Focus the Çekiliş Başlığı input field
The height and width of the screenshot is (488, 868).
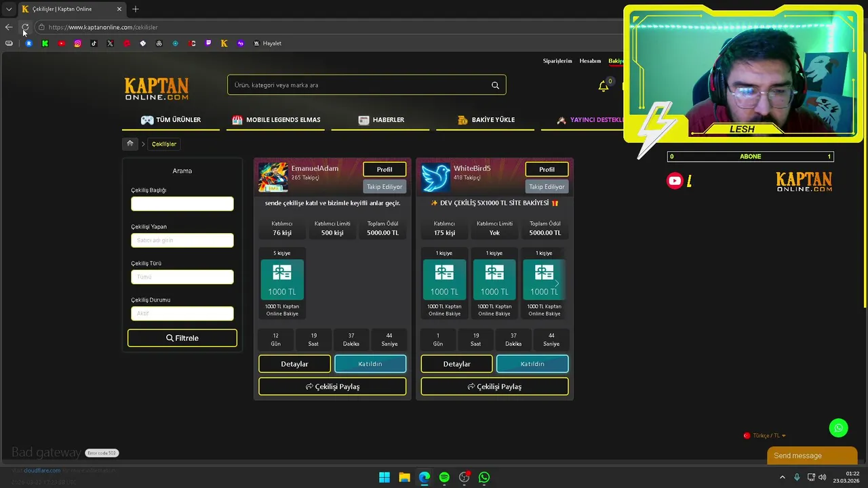tap(182, 203)
